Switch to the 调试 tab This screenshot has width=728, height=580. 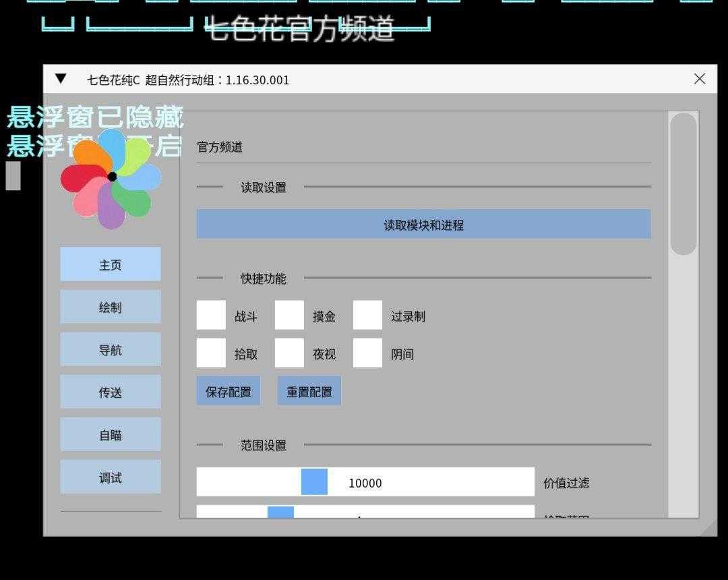pos(111,477)
